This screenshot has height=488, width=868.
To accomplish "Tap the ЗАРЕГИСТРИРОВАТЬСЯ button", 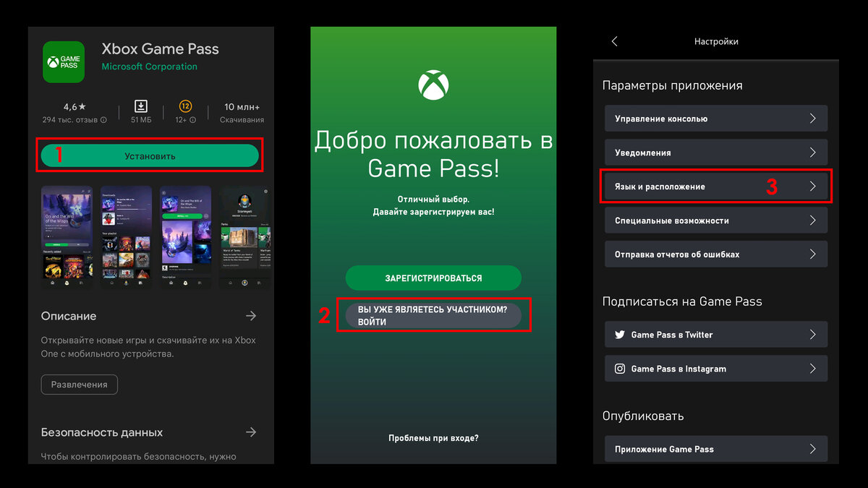I will (x=433, y=278).
